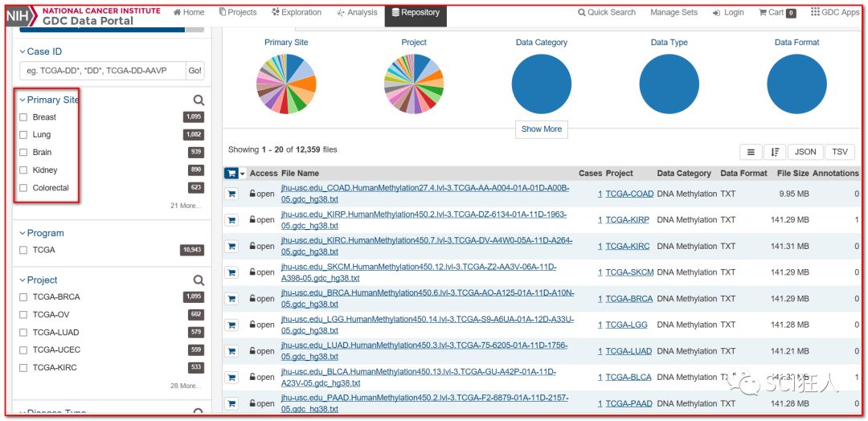Collapse the Primary Site facet
868x421 pixels.
pyautogui.click(x=49, y=100)
